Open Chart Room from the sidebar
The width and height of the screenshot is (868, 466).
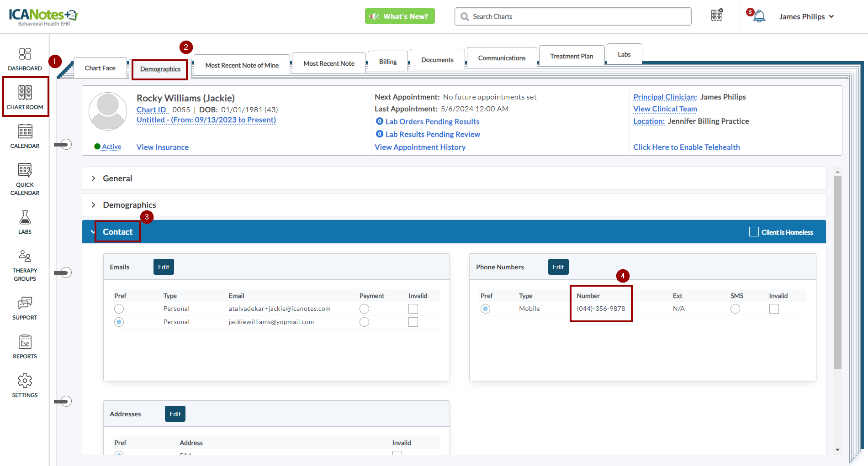click(x=25, y=97)
